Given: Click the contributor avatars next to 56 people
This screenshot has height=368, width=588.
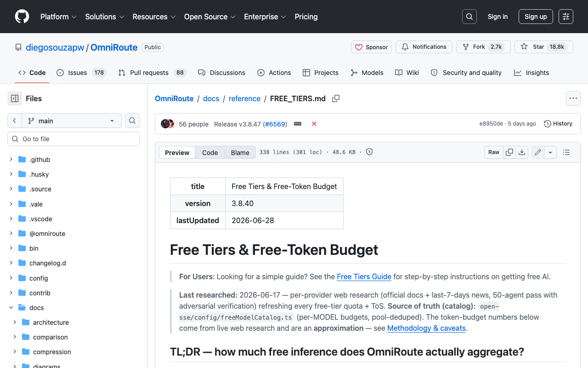Looking at the screenshot, I should point(168,124).
